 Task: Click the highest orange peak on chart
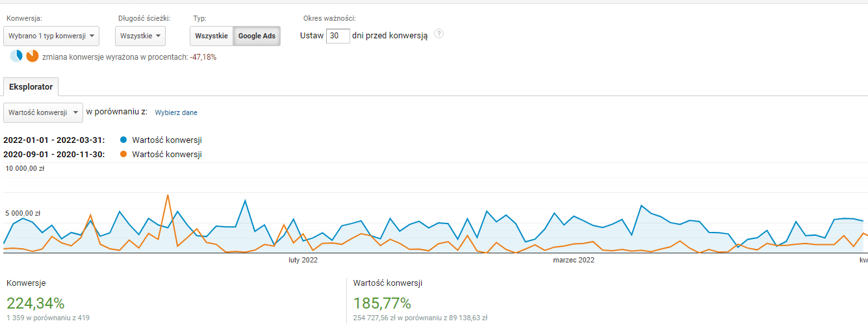click(x=168, y=195)
